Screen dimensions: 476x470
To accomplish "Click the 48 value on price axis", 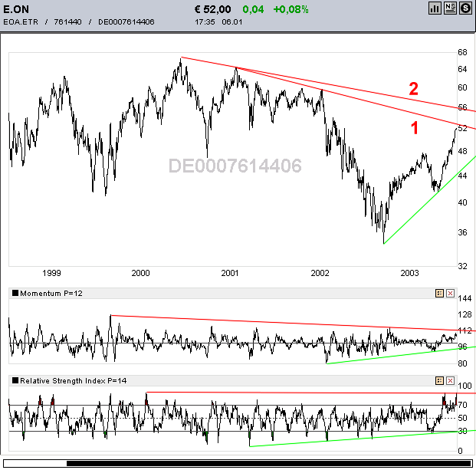I will (462, 151).
